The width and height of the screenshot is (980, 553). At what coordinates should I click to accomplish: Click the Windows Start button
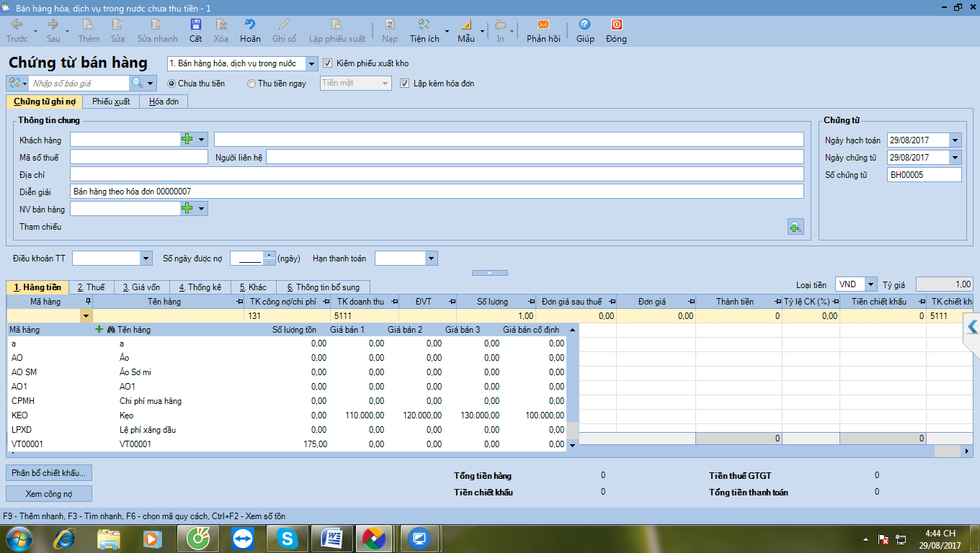(x=18, y=538)
